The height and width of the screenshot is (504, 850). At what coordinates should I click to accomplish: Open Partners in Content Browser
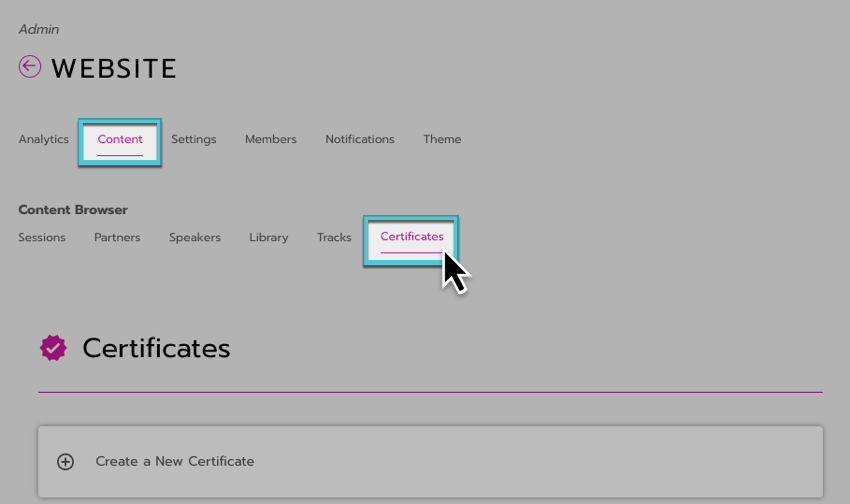point(117,237)
